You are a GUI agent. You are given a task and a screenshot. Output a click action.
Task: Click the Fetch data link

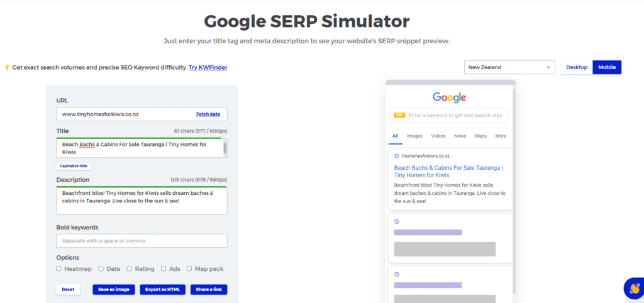point(208,114)
